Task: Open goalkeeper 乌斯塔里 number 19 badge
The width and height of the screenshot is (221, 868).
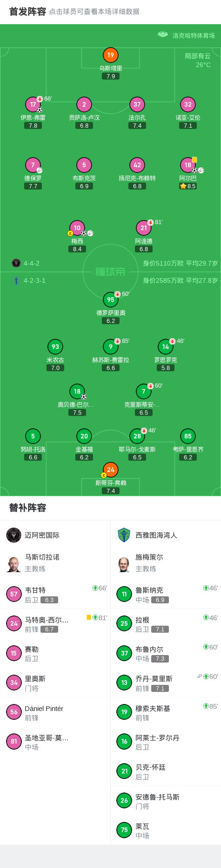Action: pos(110,55)
